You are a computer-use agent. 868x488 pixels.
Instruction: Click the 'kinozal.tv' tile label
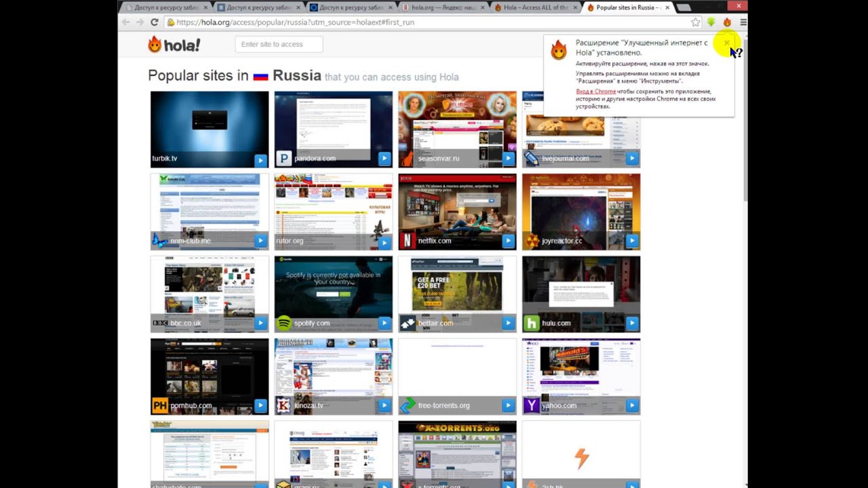pos(309,406)
